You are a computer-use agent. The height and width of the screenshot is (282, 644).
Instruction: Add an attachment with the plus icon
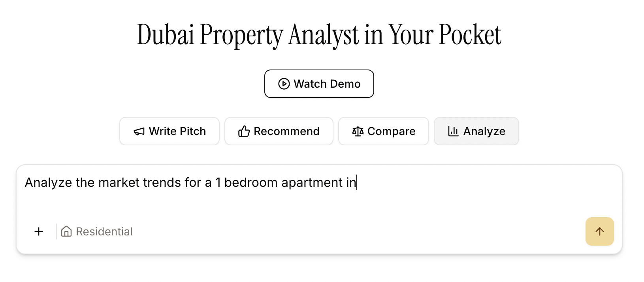(39, 231)
